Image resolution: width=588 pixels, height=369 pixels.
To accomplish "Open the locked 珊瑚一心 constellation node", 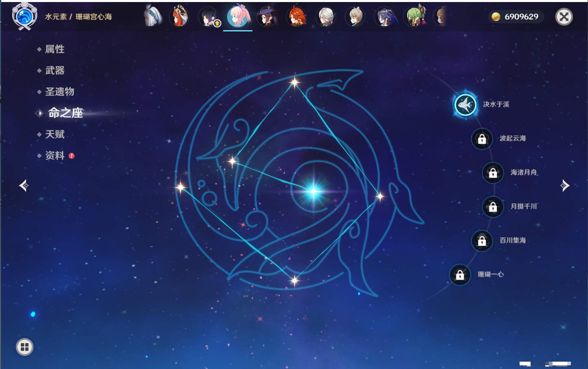I will pos(460,275).
